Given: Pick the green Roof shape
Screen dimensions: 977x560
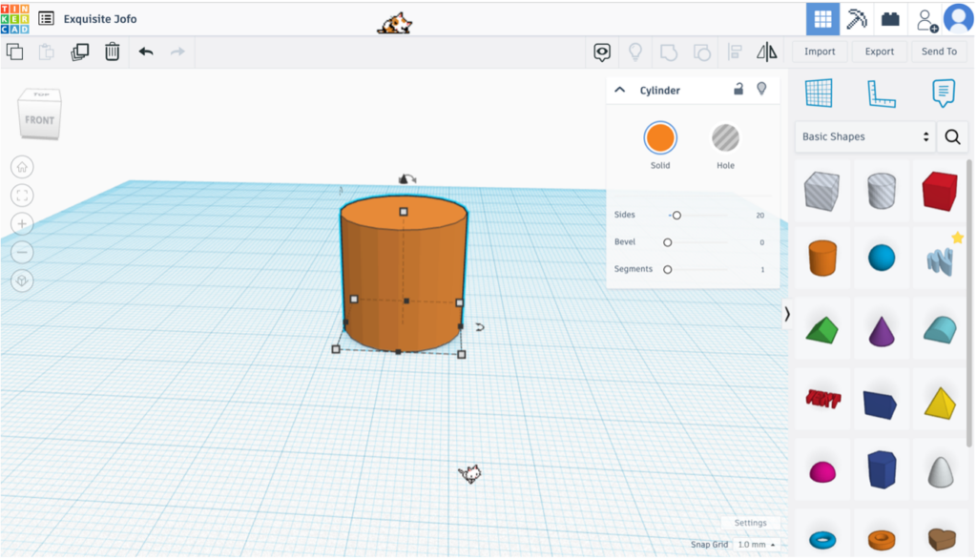Looking at the screenshot, I should coord(822,330).
